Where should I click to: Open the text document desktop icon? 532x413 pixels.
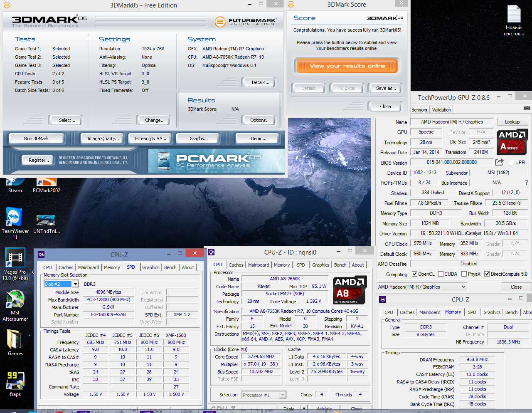(x=514, y=21)
